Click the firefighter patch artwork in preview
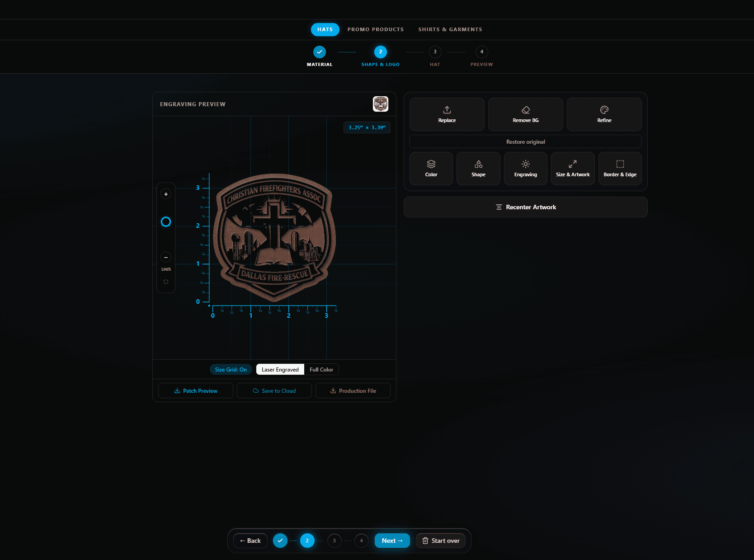The width and height of the screenshot is (754, 560). (x=274, y=238)
